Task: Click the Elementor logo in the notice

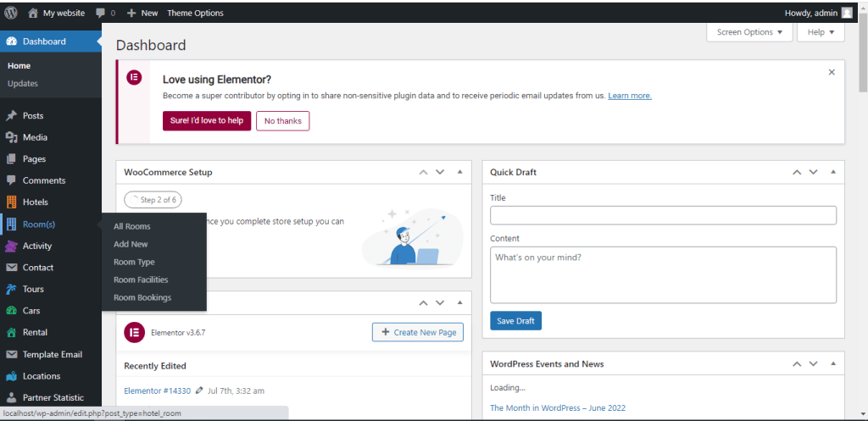Action: [x=134, y=77]
